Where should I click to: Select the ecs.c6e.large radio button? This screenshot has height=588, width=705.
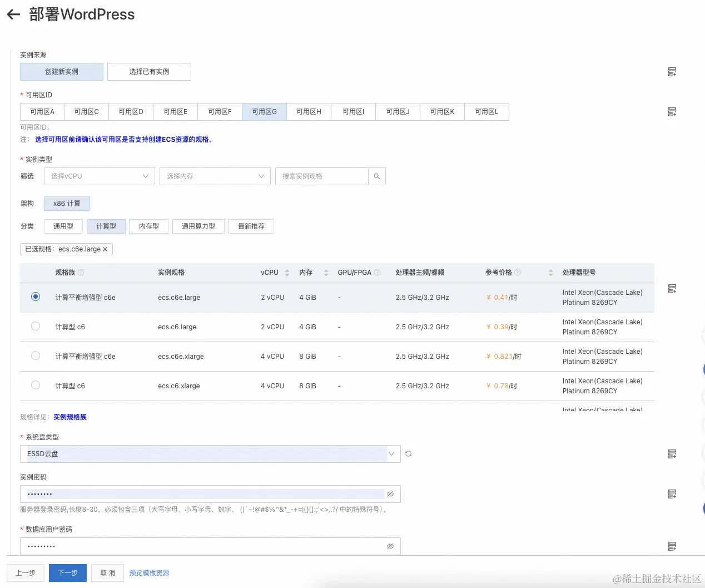tap(36, 297)
